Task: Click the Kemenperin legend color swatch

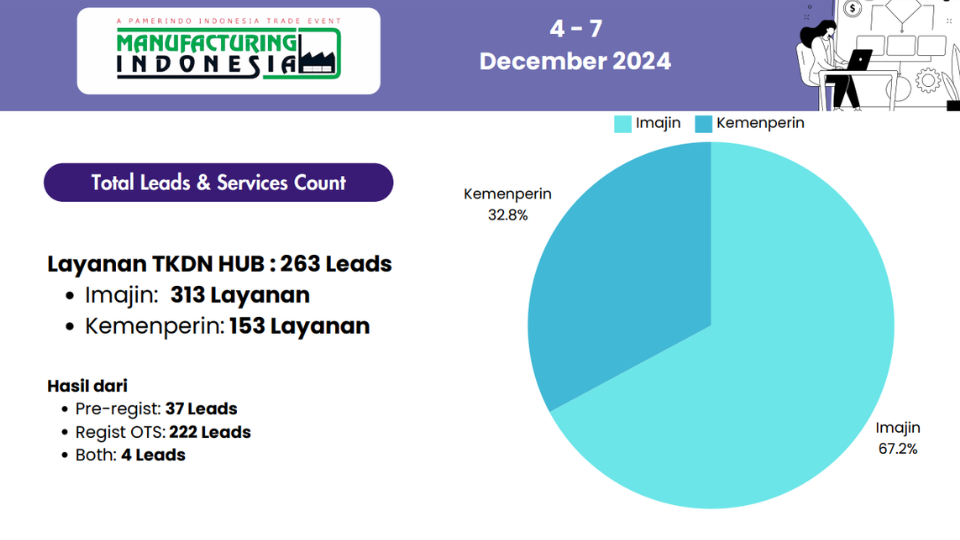Action: click(703, 124)
